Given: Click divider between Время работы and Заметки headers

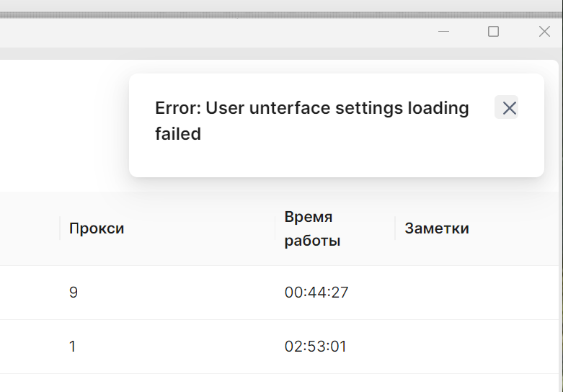Looking at the screenshot, I should click(395, 228).
